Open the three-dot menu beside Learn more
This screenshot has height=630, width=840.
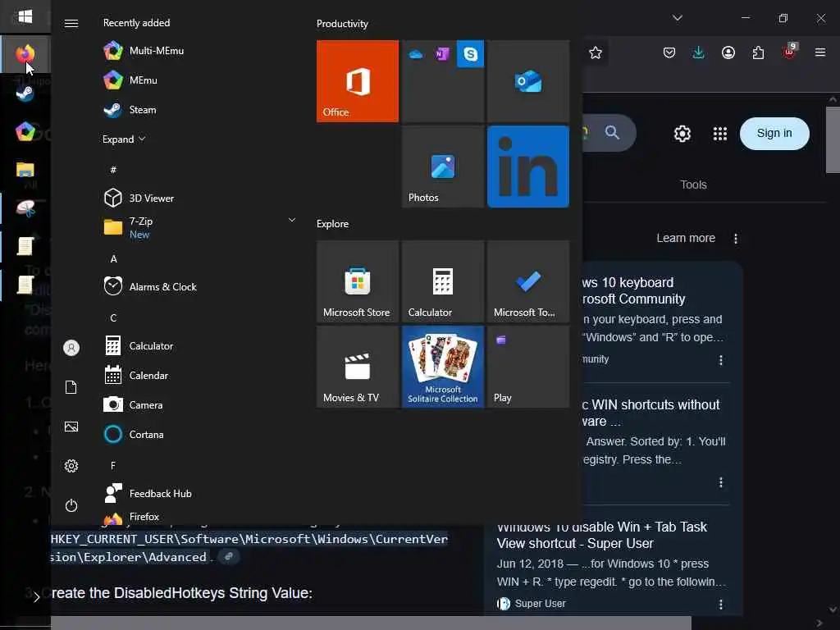(736, 239)
